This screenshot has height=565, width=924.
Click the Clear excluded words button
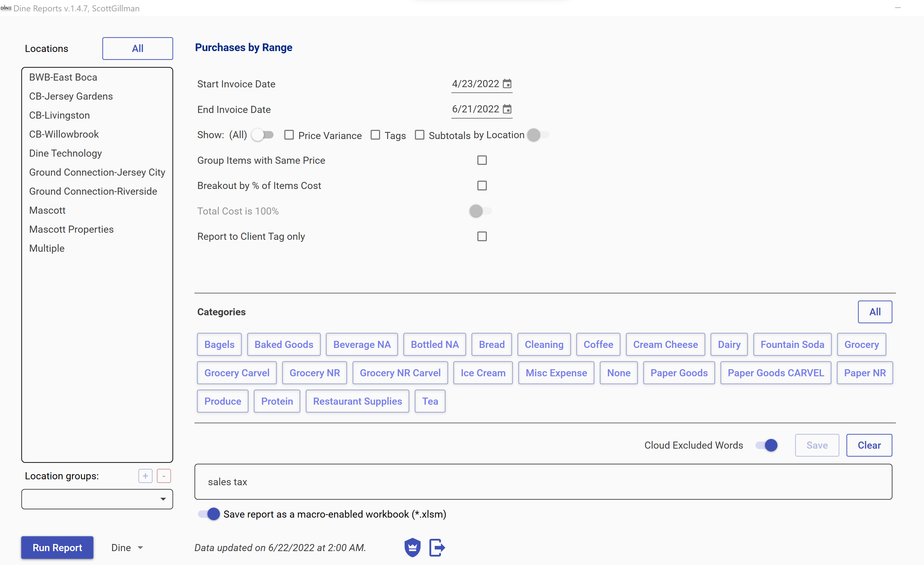point(869,446)
